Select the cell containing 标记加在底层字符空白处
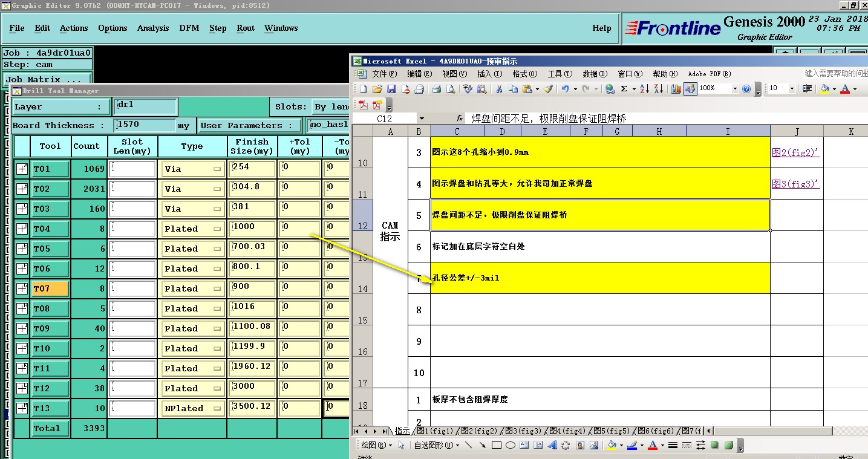 pos(600,247)
